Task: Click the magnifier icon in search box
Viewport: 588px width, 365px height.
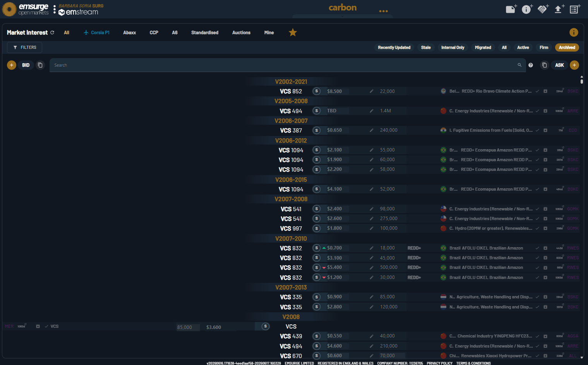Action: (519, 65)
